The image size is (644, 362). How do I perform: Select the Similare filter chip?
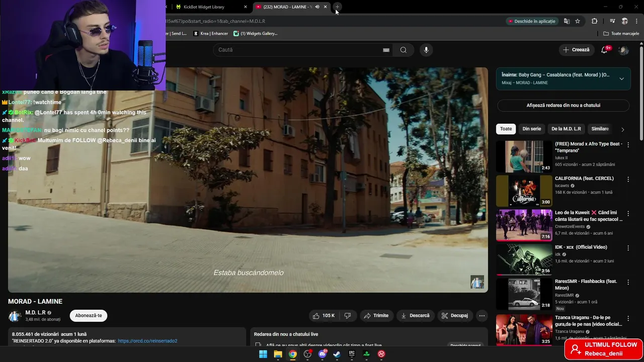(x=600, y=129)
